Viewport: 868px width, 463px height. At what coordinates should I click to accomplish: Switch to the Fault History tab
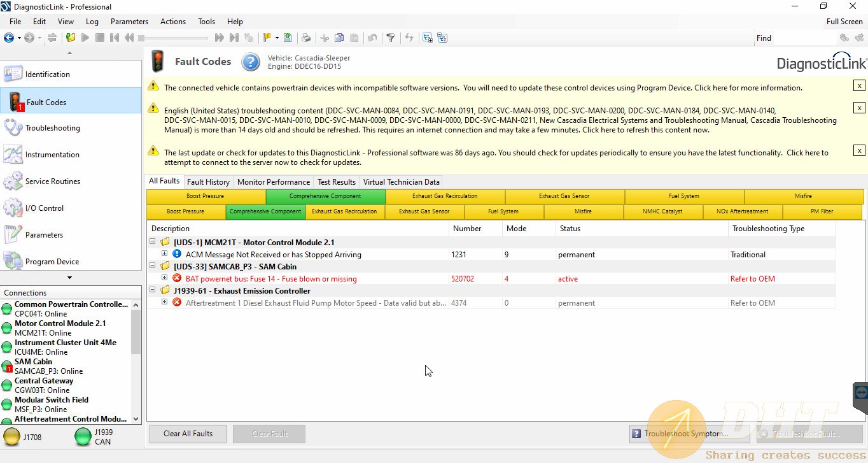point(208,182)
